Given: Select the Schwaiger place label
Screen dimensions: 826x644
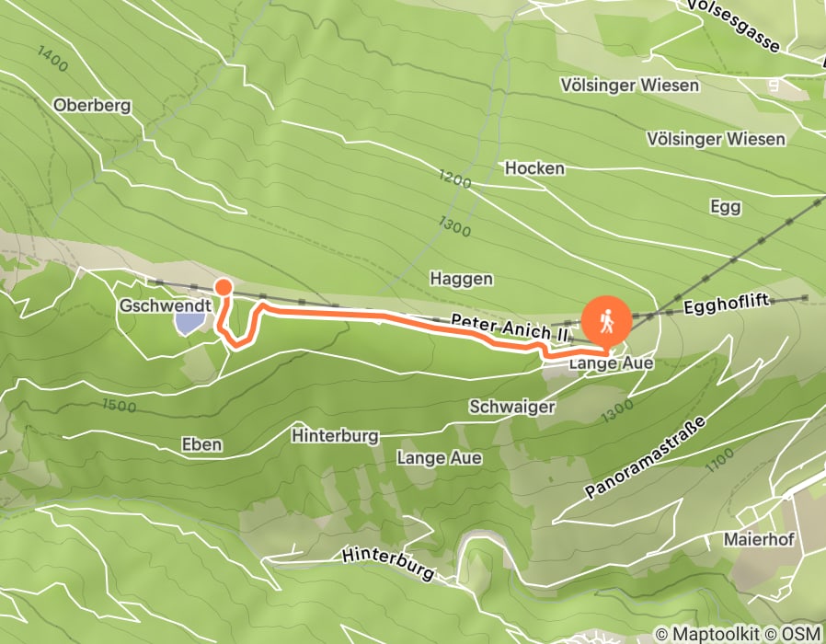Looking at the screenshot, I should [x=512, y=407].
